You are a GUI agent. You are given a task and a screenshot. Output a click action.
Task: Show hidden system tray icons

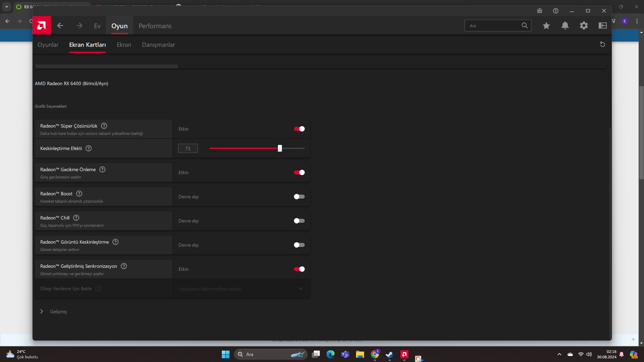point(559,354)
